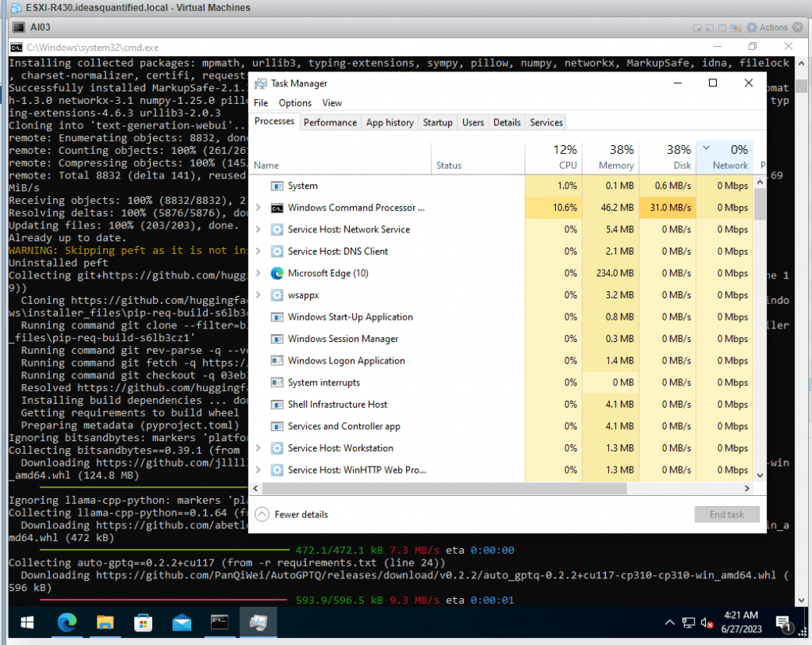
Task: Click the System interrupts icon
Action: point(277,382)
